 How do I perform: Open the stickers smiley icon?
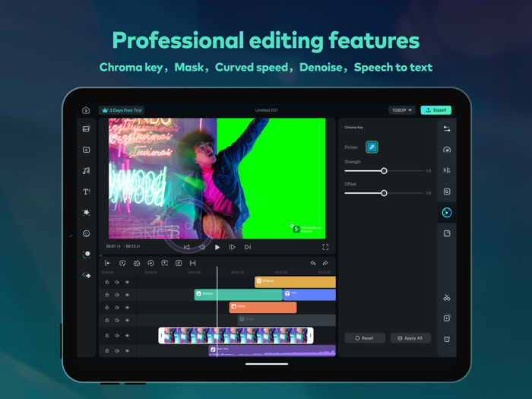pos(86,233)
